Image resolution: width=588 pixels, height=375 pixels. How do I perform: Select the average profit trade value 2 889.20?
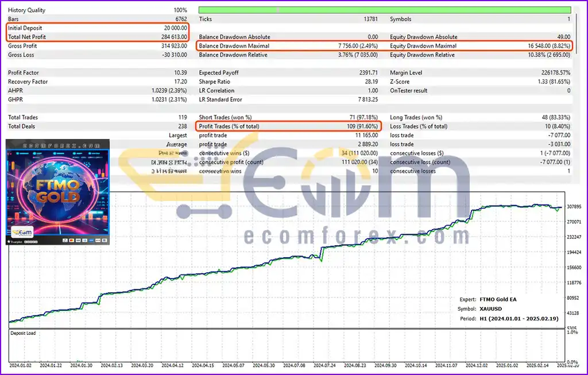coord(368,144)
